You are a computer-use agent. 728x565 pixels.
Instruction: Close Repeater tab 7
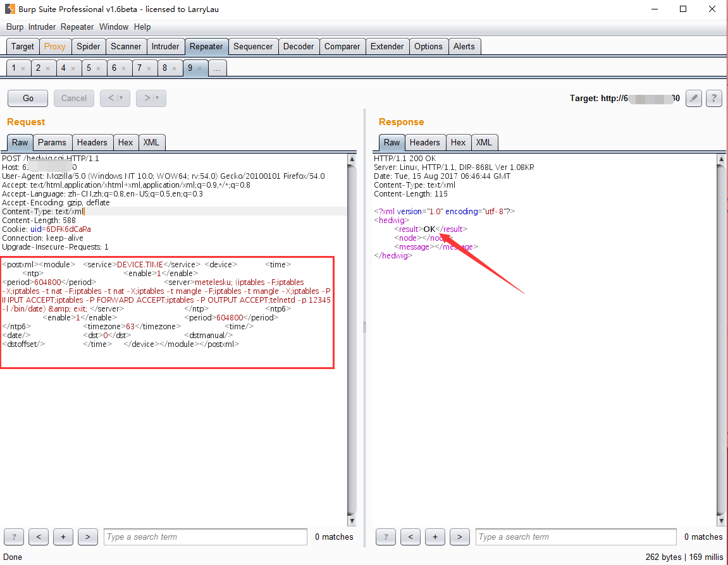[149, 68]
